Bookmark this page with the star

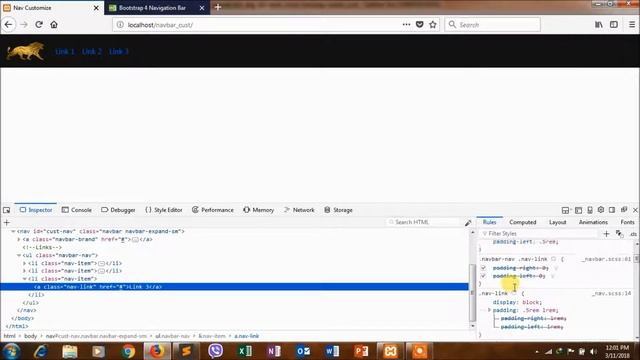click(433, 24)
